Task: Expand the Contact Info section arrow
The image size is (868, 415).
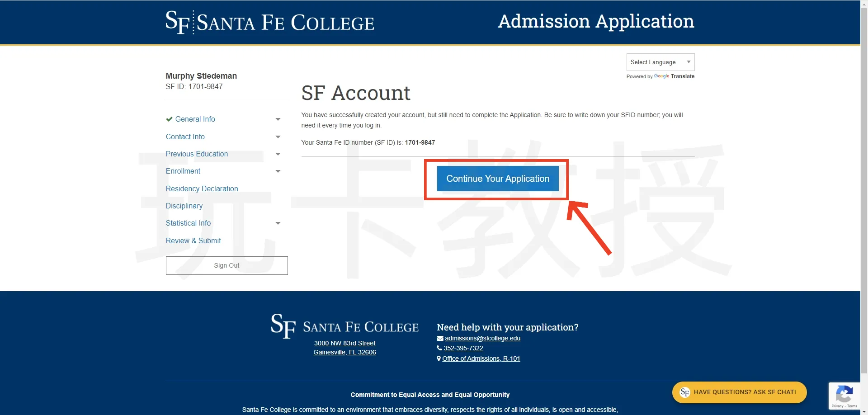Action: tap(278, 137)
